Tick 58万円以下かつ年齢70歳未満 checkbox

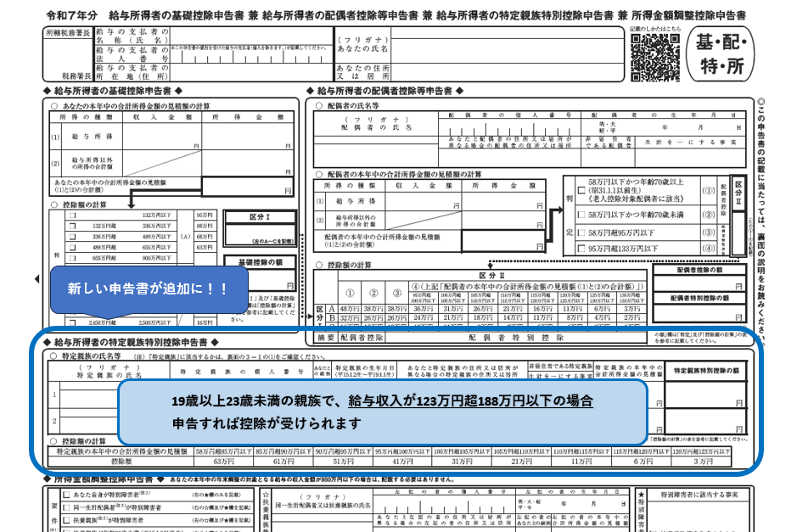pyautogui.click(x=581, y=215)
